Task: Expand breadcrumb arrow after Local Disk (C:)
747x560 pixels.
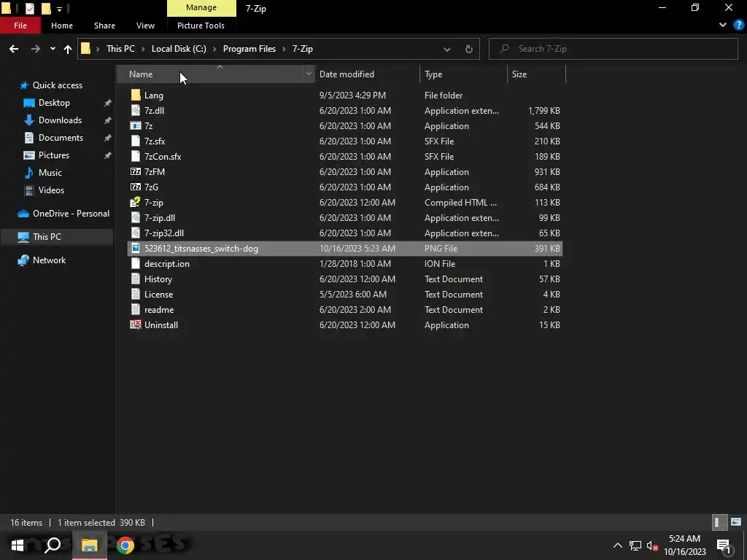Action: (214, 49)
